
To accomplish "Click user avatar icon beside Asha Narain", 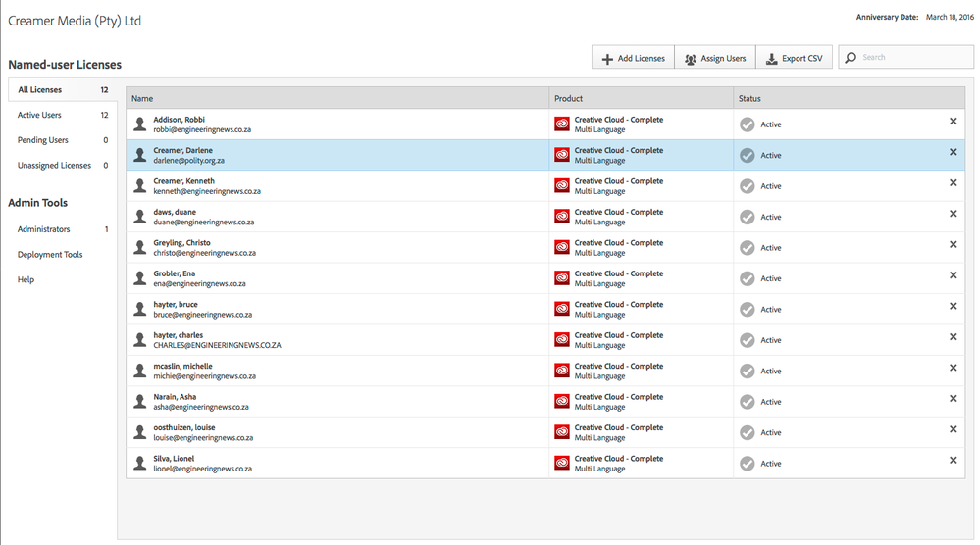I will pos(140,402).
